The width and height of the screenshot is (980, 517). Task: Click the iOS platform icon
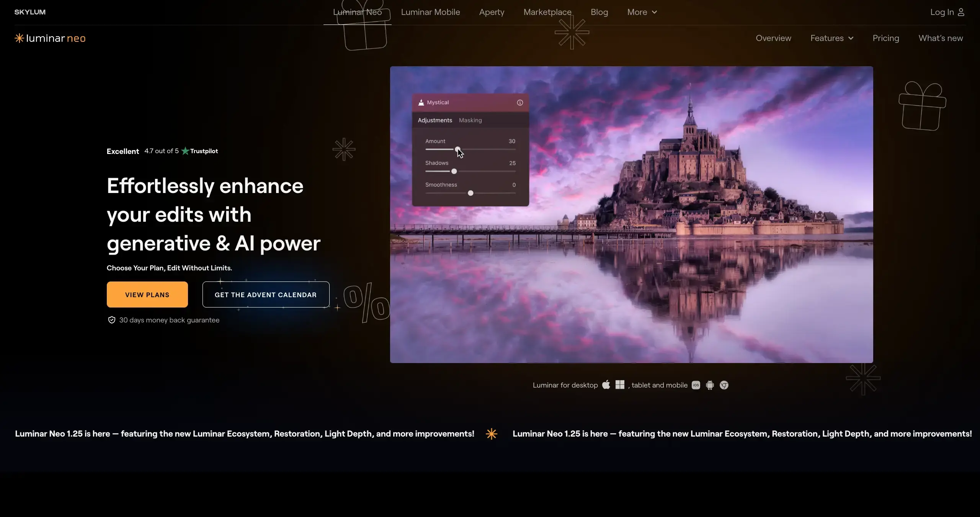pos(696,385)
